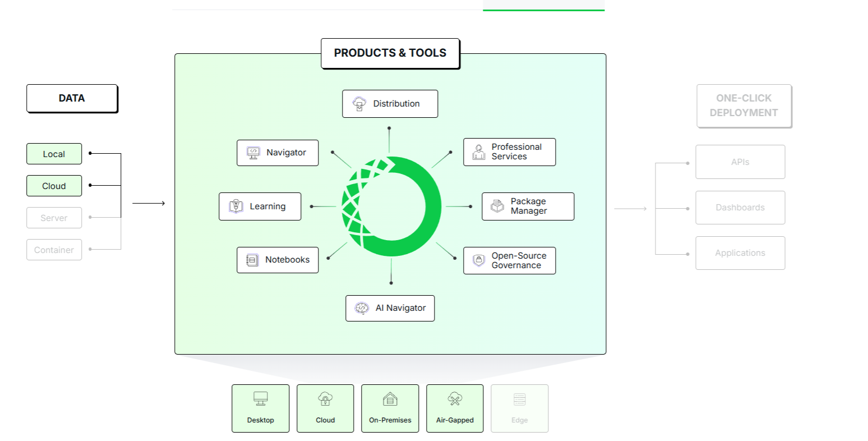Image resolution: width=868 pixels, height=441 pixels.
Task: Click the Open-Source Governance shield icon
Action: point(479,260)
